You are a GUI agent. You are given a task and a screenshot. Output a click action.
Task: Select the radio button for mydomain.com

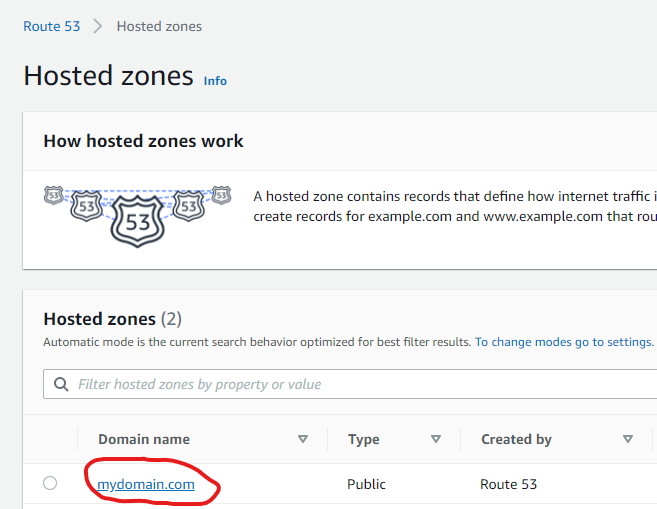tap(50, 483)
